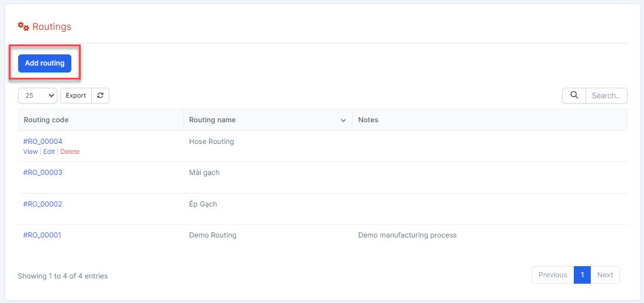Click the refresh table icon
This screenshot has height=303, width=644.
tap(101, 95)
